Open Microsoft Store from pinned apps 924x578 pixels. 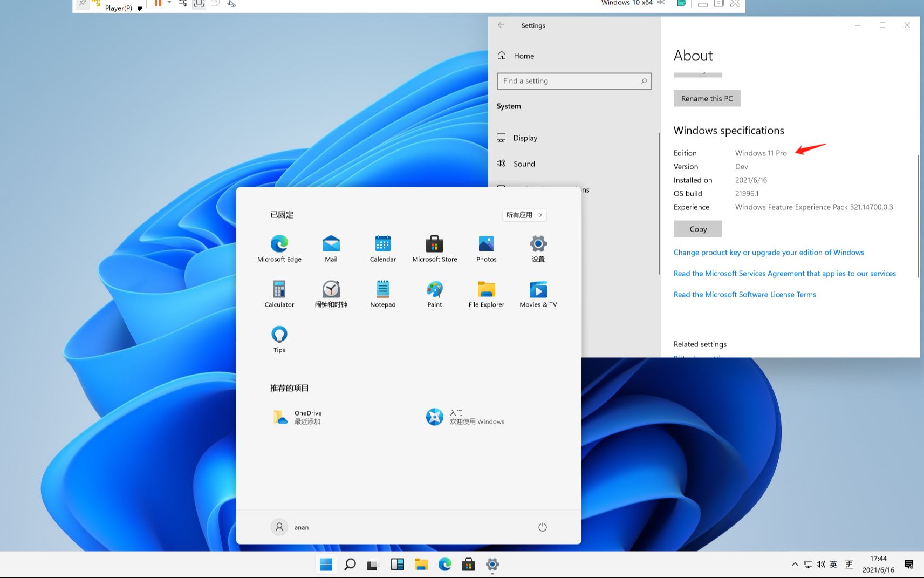point(434,248)
